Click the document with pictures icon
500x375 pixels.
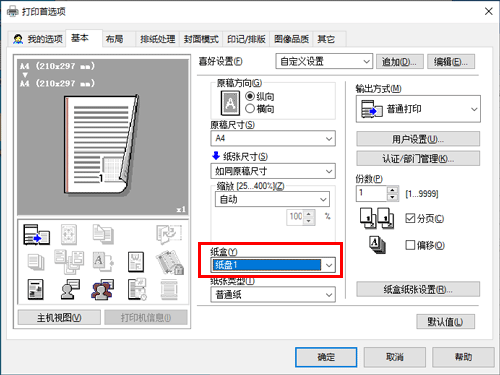coord(36,289)
